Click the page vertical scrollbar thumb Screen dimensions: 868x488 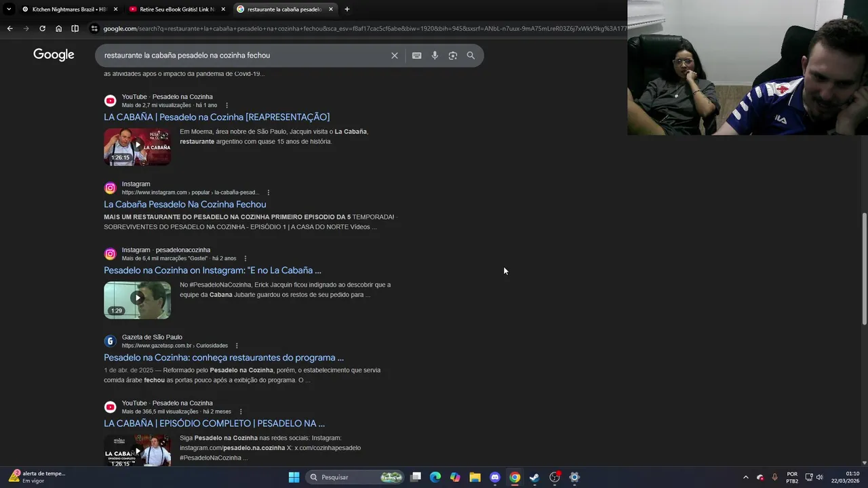[864, 268]
